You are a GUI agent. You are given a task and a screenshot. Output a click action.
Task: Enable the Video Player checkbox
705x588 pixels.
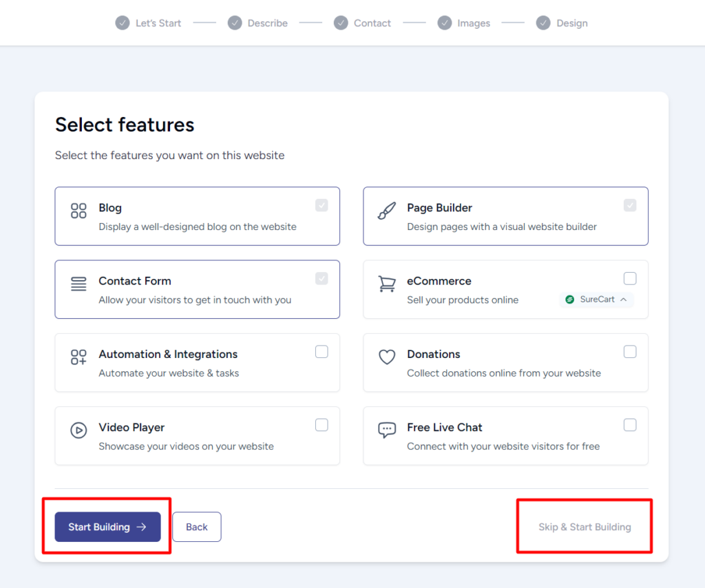[x=322, y=425]
